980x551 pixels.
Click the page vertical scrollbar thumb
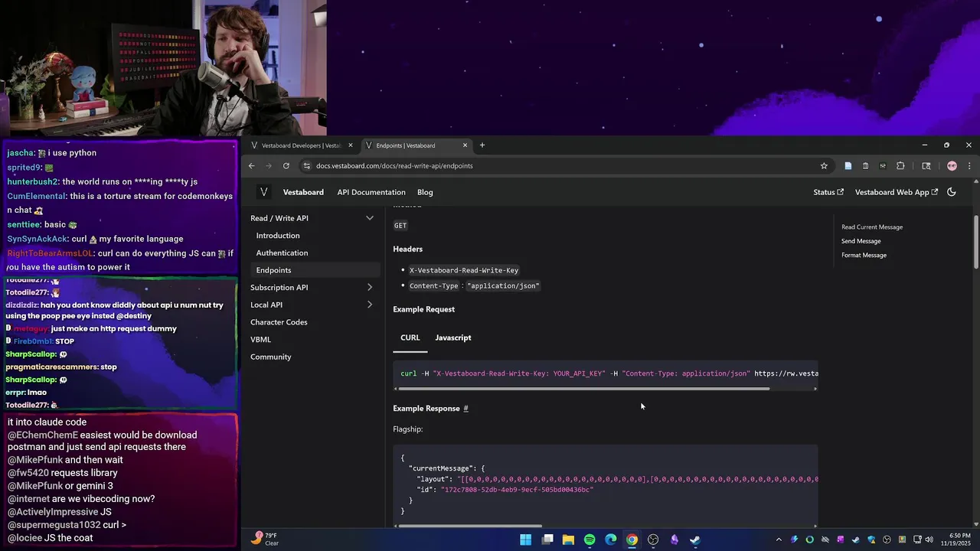click(975, 241)
